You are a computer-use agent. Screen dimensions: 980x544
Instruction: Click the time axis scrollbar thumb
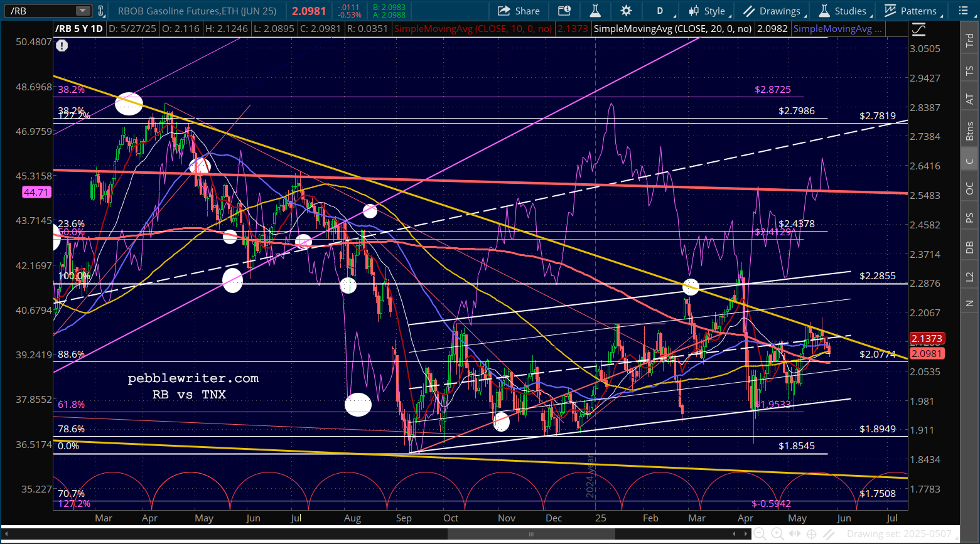[x=530, y=534]
